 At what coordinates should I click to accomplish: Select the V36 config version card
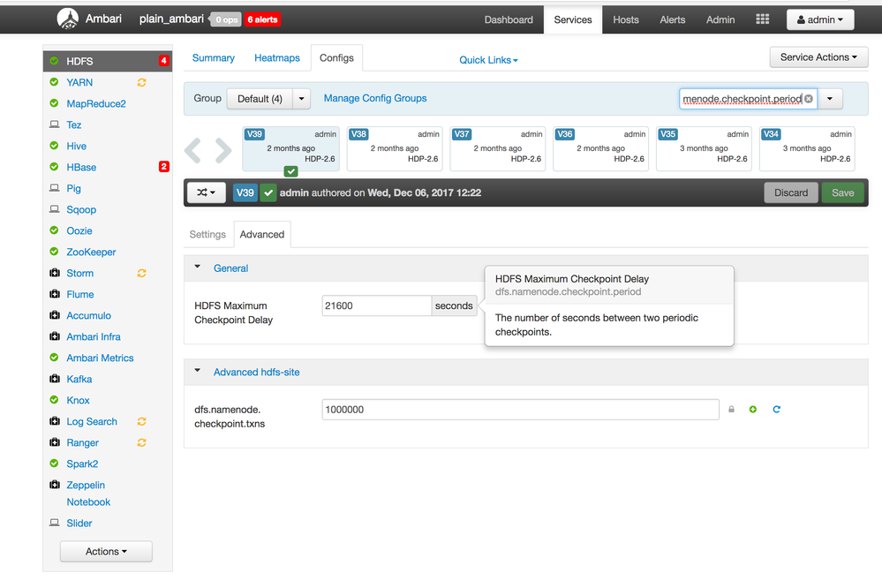[600, 148]
